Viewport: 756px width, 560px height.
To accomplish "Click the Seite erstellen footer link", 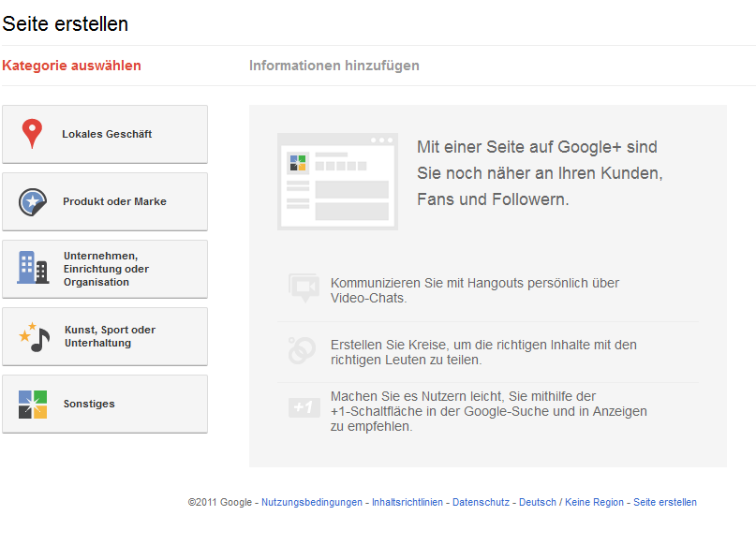I will point(665,502).
